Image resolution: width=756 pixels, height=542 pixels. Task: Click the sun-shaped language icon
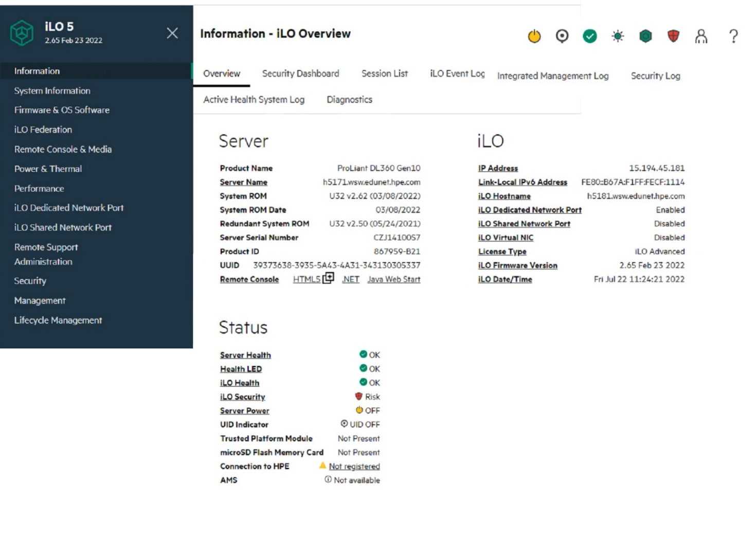(x=617, y=36)
